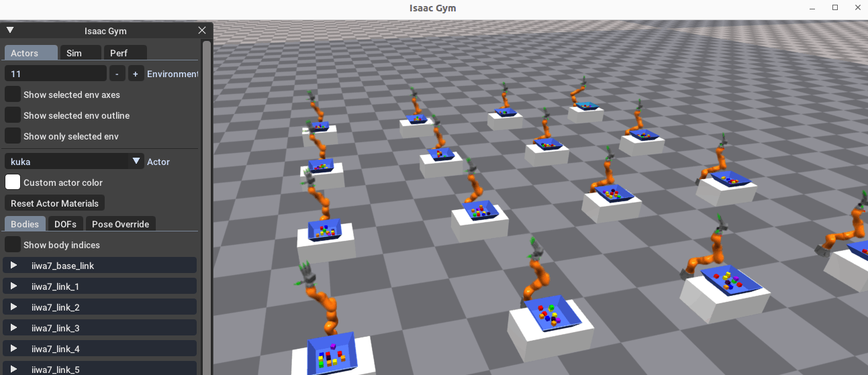Click the environment index field showing 11
The width and height of the screenshot is (868, 375).
[x=56, y=74]
